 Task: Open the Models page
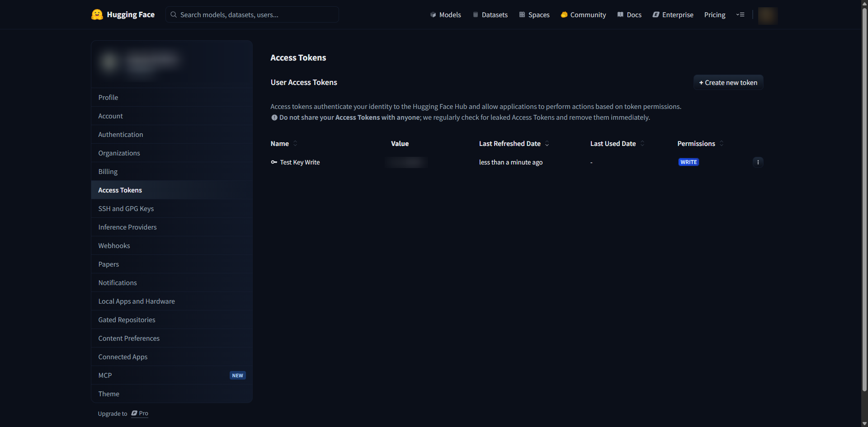(x=445, y=14)
